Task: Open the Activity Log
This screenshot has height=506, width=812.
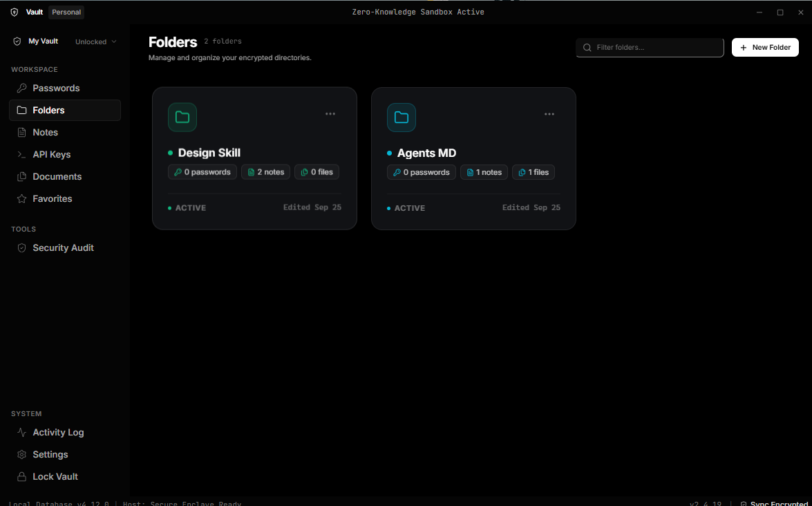Action: [x=65, y=433]
